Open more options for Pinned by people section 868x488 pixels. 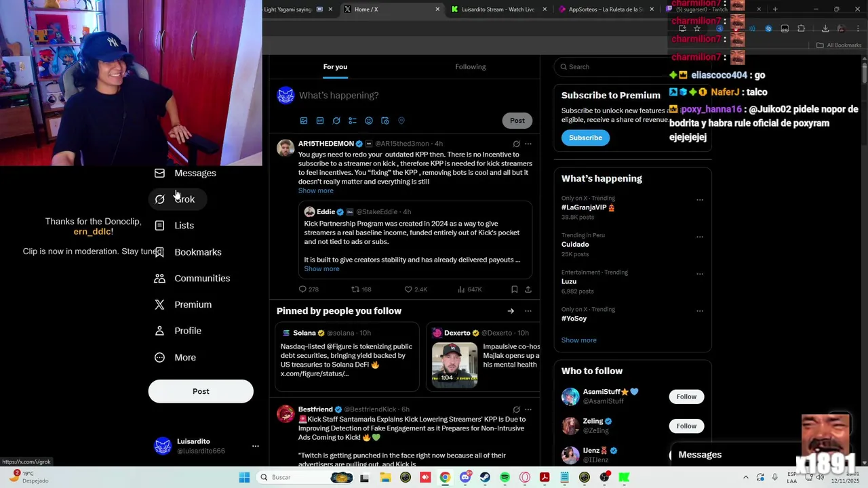(528, 311)
